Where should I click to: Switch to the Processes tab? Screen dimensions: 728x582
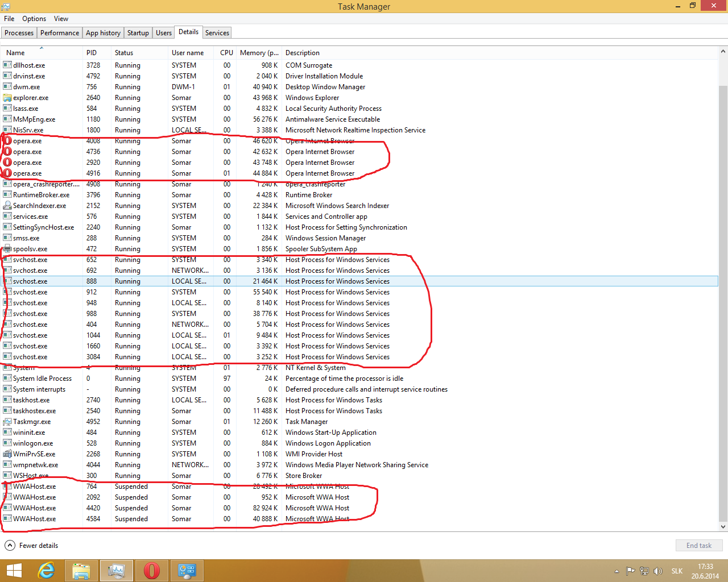point(19,33)
